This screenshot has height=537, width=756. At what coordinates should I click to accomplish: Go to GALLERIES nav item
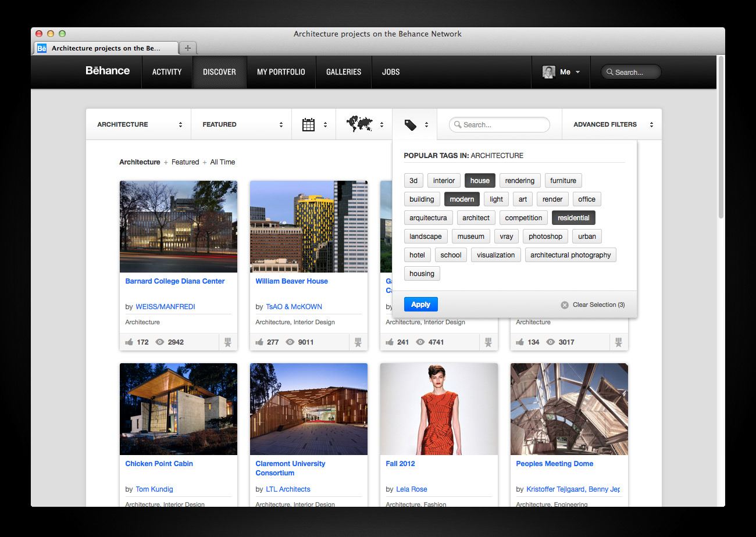[344, 72]
